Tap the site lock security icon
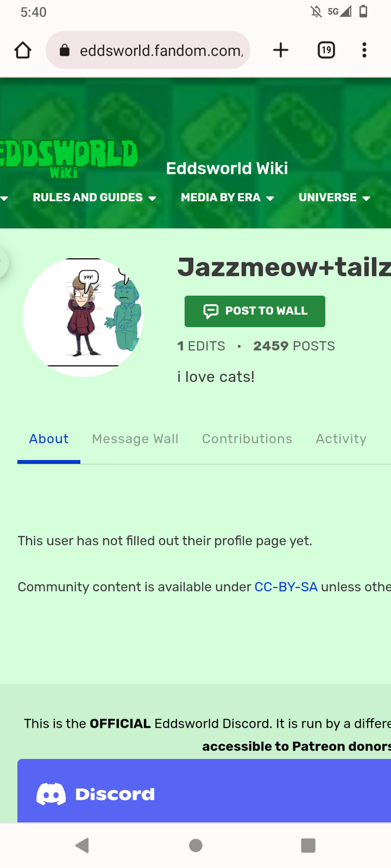391x868 pixels. pos(65,50)
